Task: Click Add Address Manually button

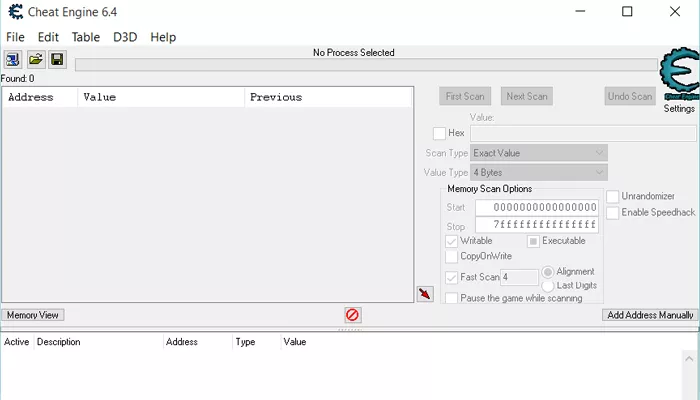Action: (650, 315)
